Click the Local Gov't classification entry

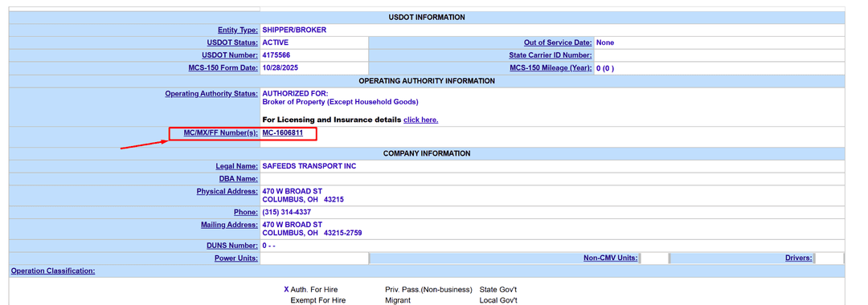pyautogui.click(x=498, y=300)
